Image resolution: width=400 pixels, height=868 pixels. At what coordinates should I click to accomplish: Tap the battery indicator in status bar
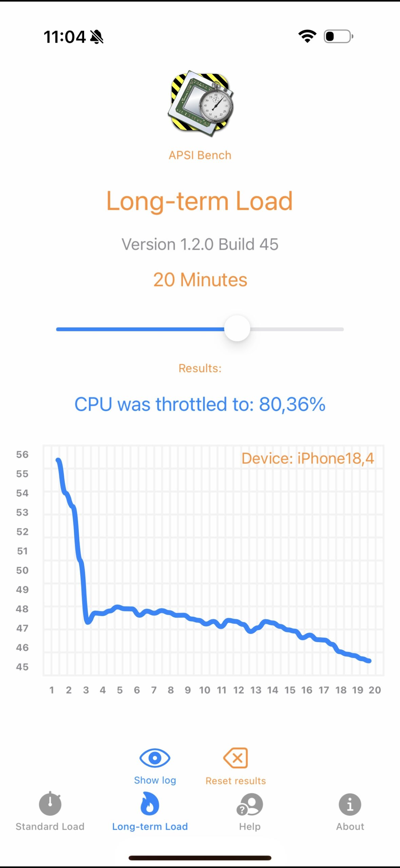pyautogui.click(x=338, y=36)
